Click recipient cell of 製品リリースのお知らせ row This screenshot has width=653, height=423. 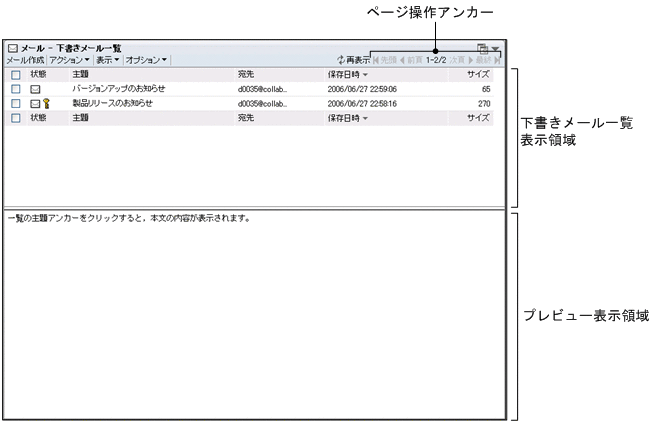coord(262,104)
